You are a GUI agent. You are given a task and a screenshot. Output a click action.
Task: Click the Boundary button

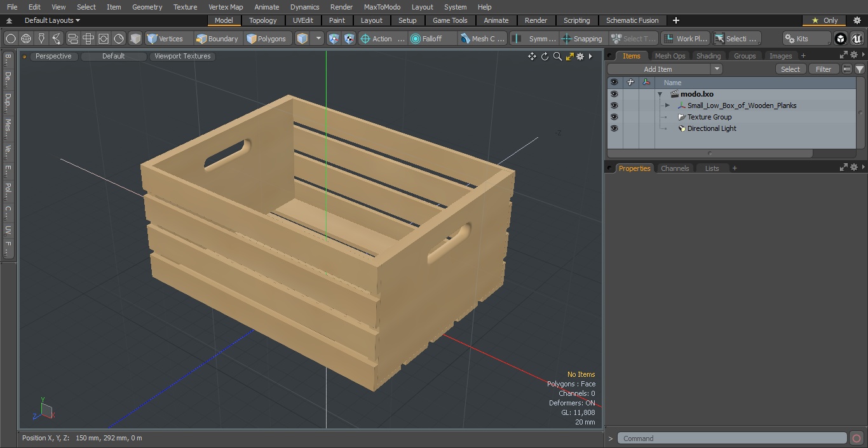218,39
